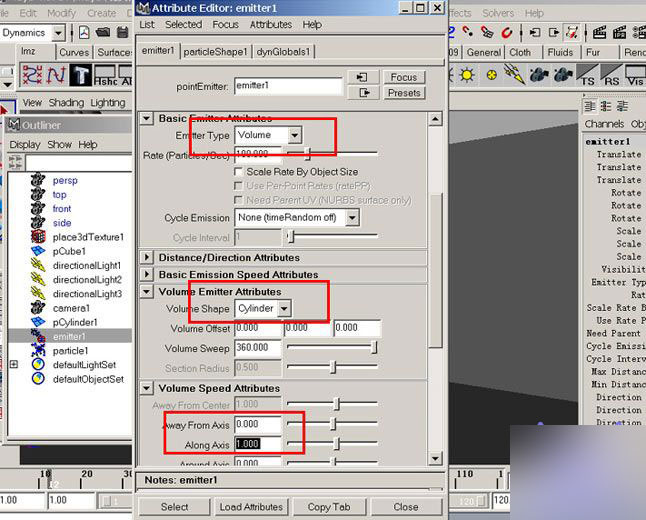Open the Emitter Type dropdown
This screenshot has width=646, height=520.
coord(295,135)
